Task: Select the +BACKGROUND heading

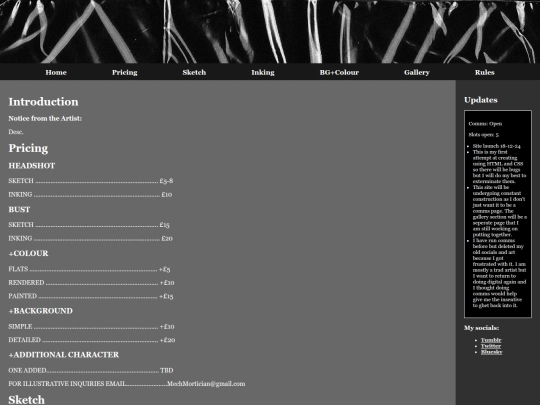Action: pyautogui.click(x=41, y=311)
